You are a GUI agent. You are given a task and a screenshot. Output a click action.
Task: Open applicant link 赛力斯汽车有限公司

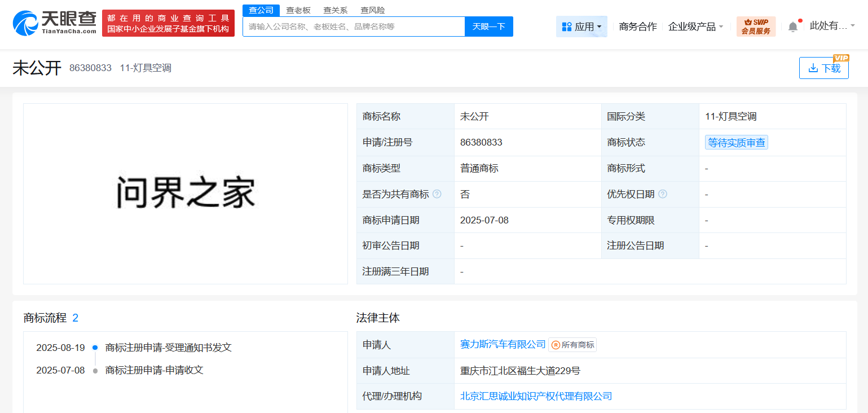pyautogui.click(x=503, y=344)
